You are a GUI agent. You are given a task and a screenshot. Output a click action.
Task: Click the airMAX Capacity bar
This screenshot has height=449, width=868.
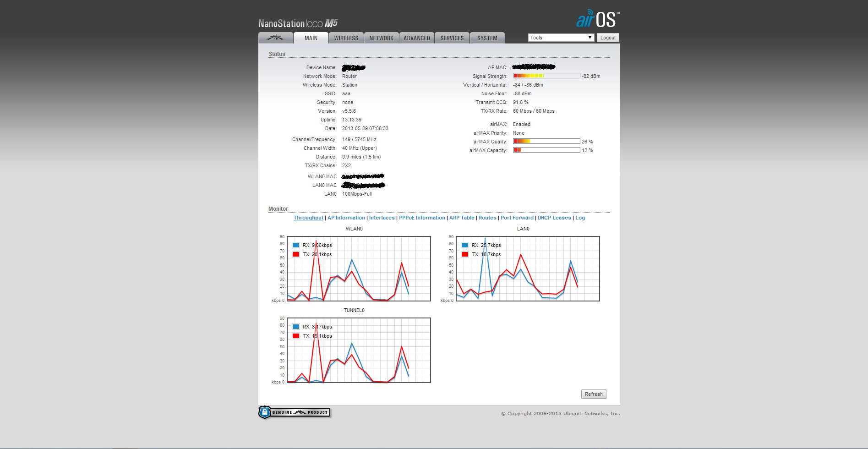[x=546, y=150]
